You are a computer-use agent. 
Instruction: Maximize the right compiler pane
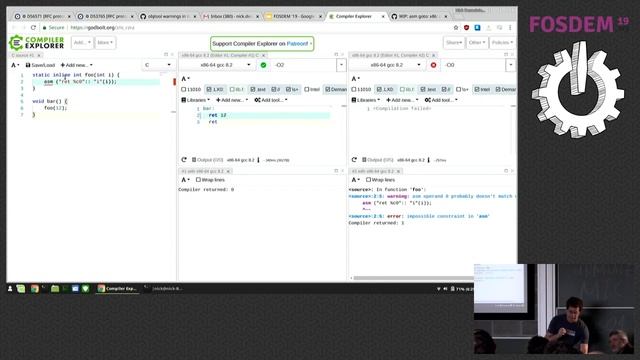[x=506, y=54]
